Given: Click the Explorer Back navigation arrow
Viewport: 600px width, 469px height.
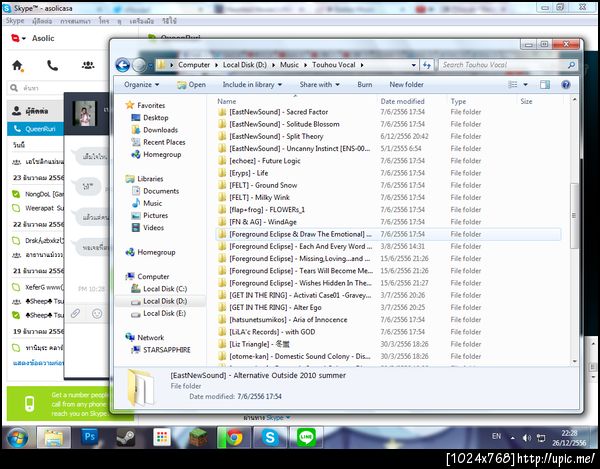Looking at the screenshot, I should (123, 65).
